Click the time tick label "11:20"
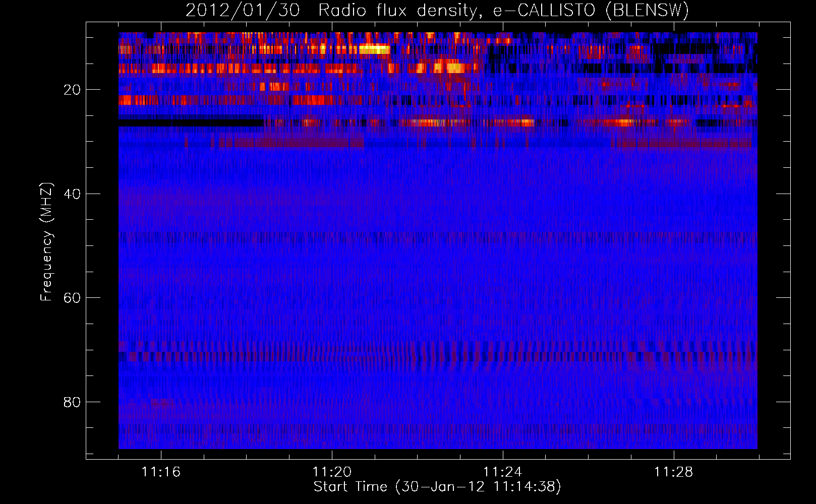The width and height of the screenshot is (816, 504). 332,472
